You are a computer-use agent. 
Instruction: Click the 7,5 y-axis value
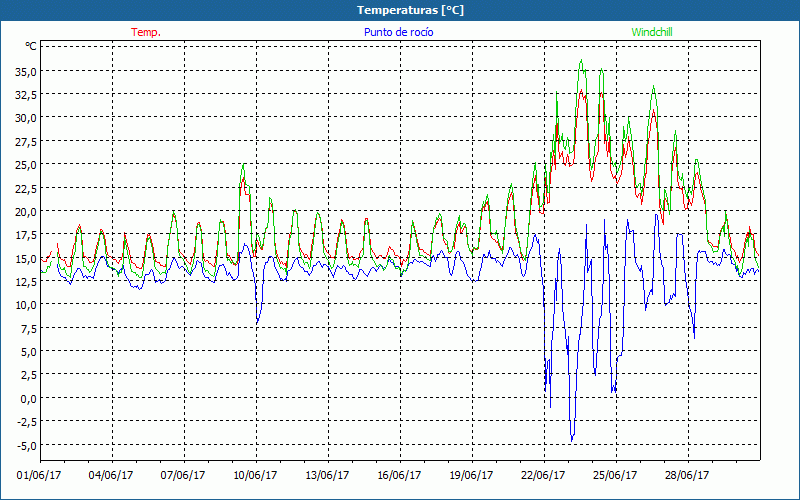pos(28,329)
